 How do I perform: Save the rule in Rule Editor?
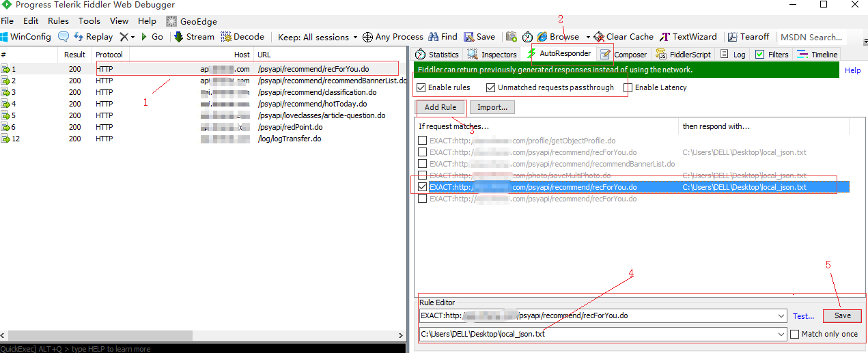[843, 316]
